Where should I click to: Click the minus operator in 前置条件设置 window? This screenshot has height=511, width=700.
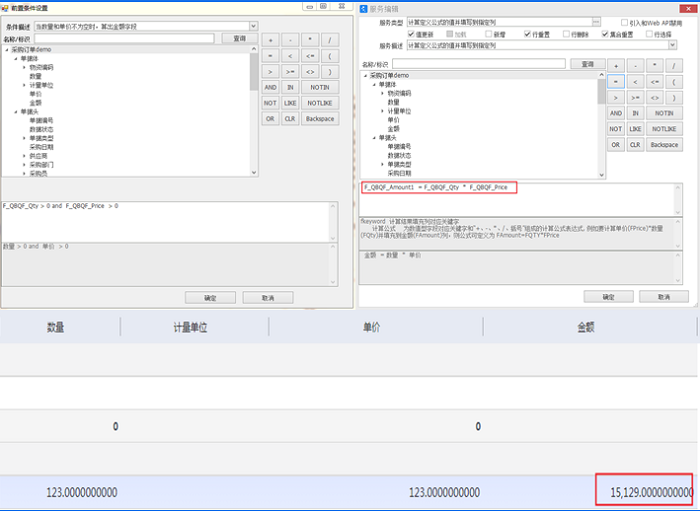pos(290,40)
